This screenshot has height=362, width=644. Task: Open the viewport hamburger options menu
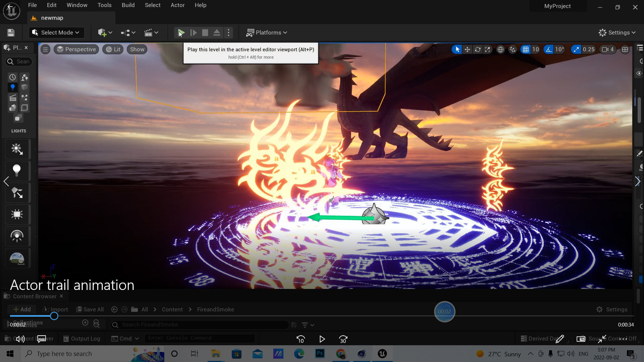(x=45, y=49)
